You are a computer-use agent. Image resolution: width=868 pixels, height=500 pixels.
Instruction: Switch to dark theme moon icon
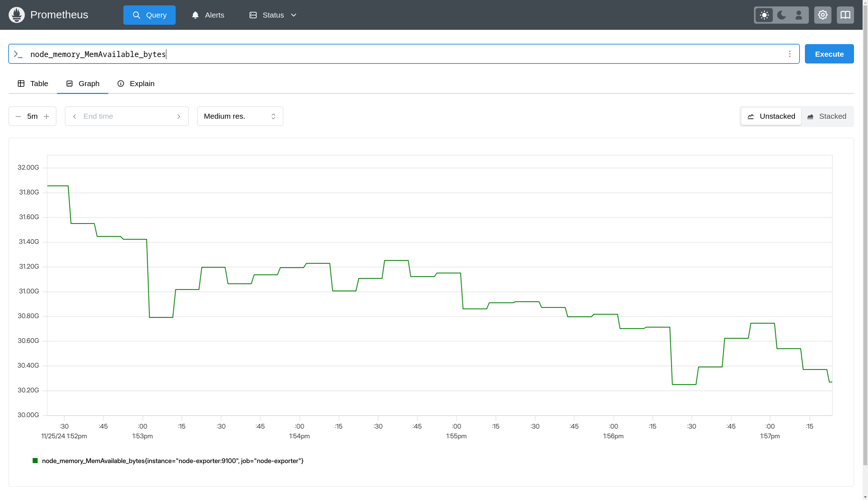[781, 15]
